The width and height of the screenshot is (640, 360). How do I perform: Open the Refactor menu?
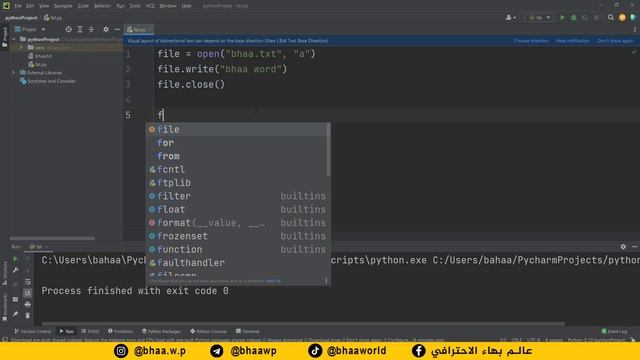pyautogui.click(x=102, y=6)
